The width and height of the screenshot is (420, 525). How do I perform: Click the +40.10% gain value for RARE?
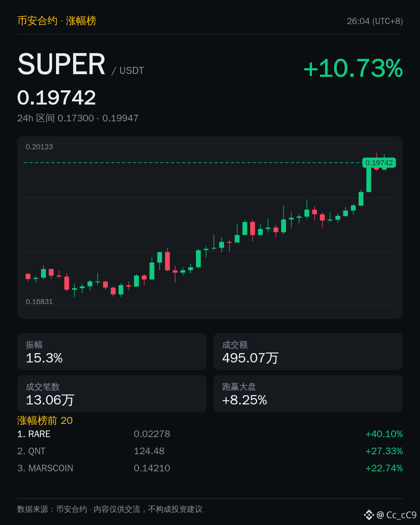(x=384, y=434)
